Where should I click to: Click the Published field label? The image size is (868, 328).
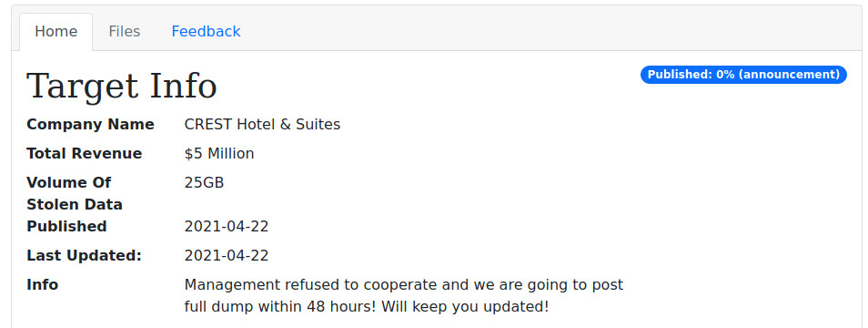[x=66, y=227]
